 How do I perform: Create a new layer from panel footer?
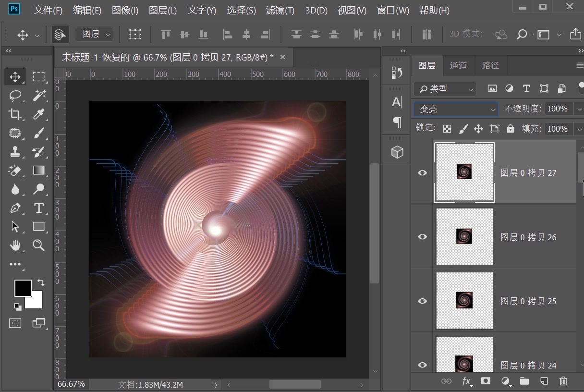544,381
